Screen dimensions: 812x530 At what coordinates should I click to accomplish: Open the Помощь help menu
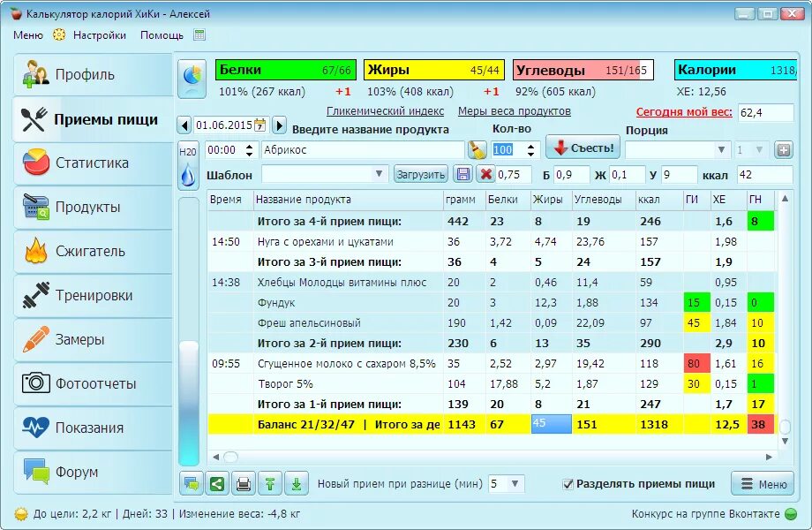tap(162, 35)
